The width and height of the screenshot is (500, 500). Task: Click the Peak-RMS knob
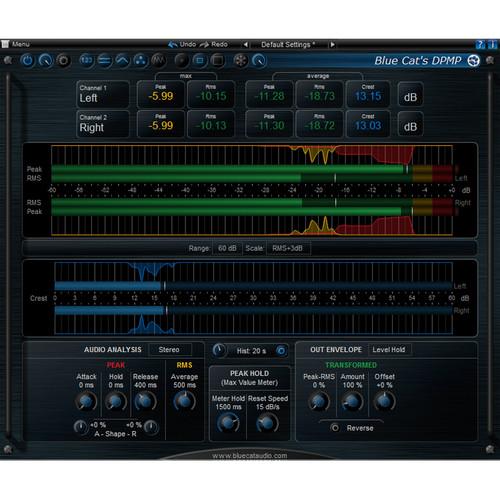(x=319, y=401)
